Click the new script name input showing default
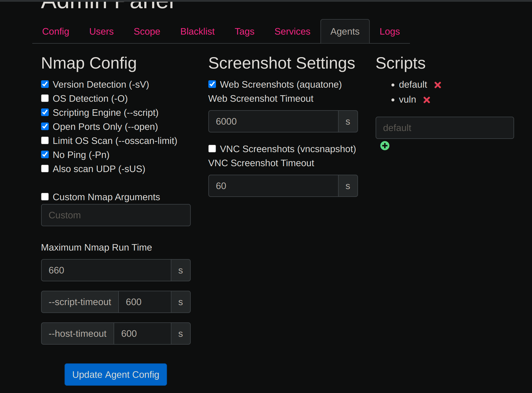Viewport: 532px width, 393px height. [x=444, y=128]
